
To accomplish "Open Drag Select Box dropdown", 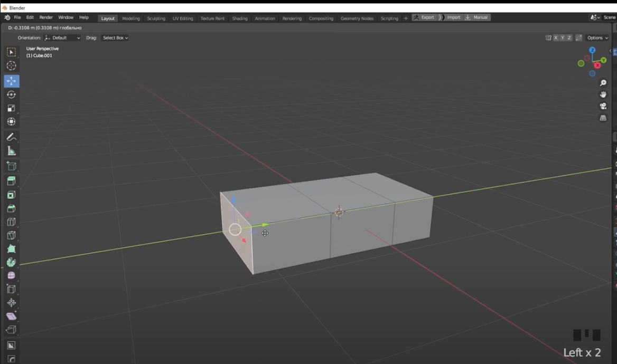I will tap(115, 38).
